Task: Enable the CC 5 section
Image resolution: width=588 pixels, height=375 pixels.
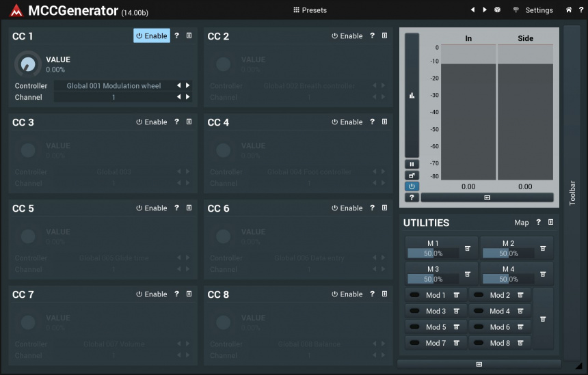Action: pyautogui.click(x=152, y=208)
